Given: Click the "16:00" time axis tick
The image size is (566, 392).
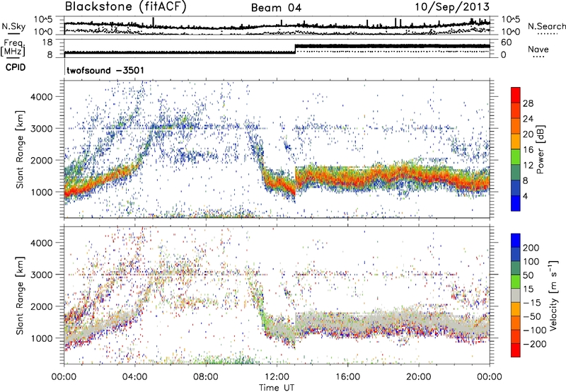Looking at the screenshot, I should point(347,377).
